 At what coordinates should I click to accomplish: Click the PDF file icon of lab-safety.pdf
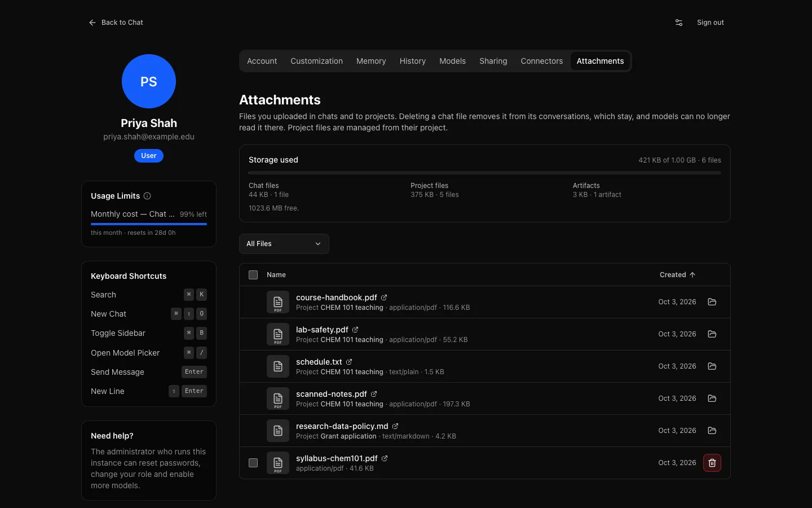click(278, 334)
